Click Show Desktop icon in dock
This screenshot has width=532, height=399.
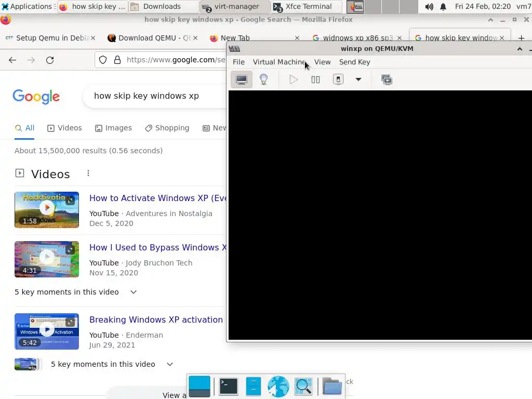pyautogui.click(x=199, y=387)
